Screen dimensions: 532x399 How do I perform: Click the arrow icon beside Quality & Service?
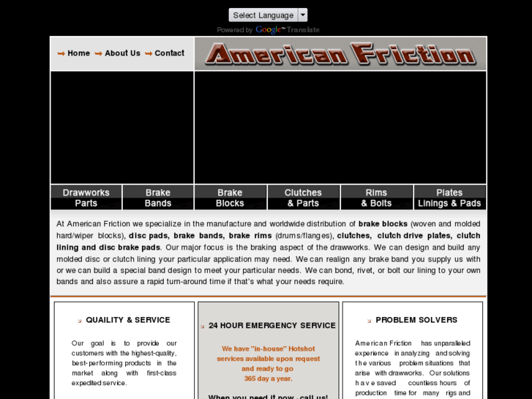80,321
